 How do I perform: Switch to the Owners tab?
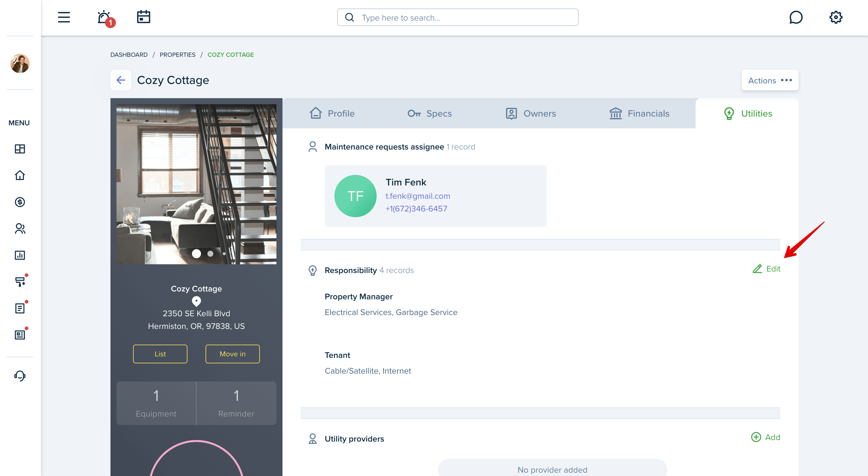pos(531,113)
